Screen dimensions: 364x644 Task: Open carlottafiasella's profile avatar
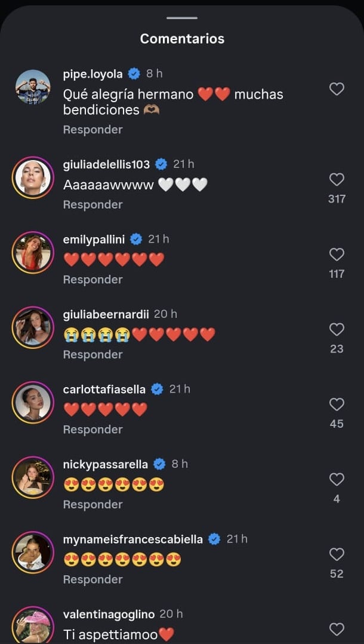click(33, 402)
